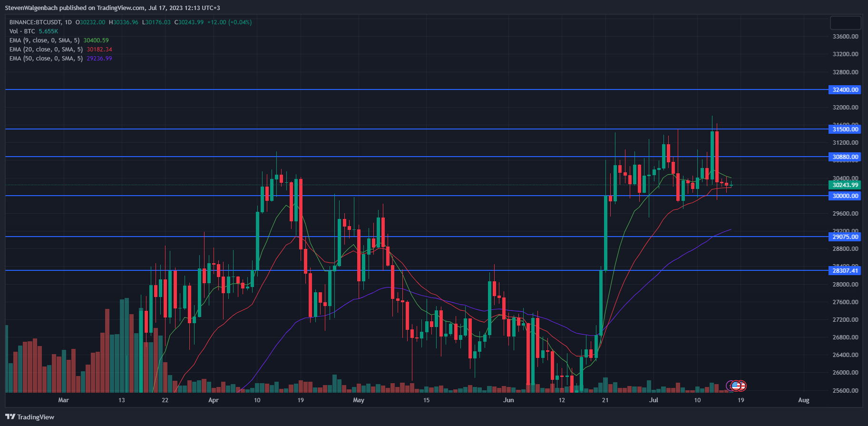Click the 33200.00 price axis tick

(846, 54)
